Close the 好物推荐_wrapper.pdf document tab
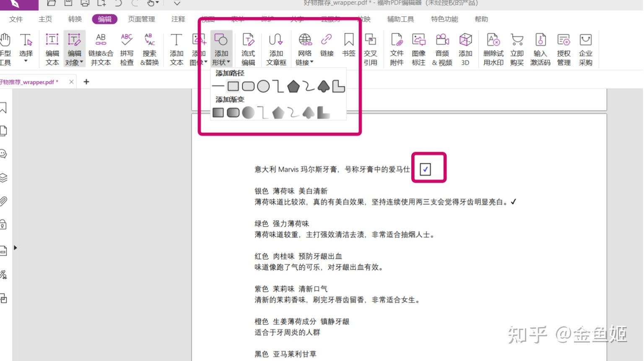The image size is (644, 361). 71,82
